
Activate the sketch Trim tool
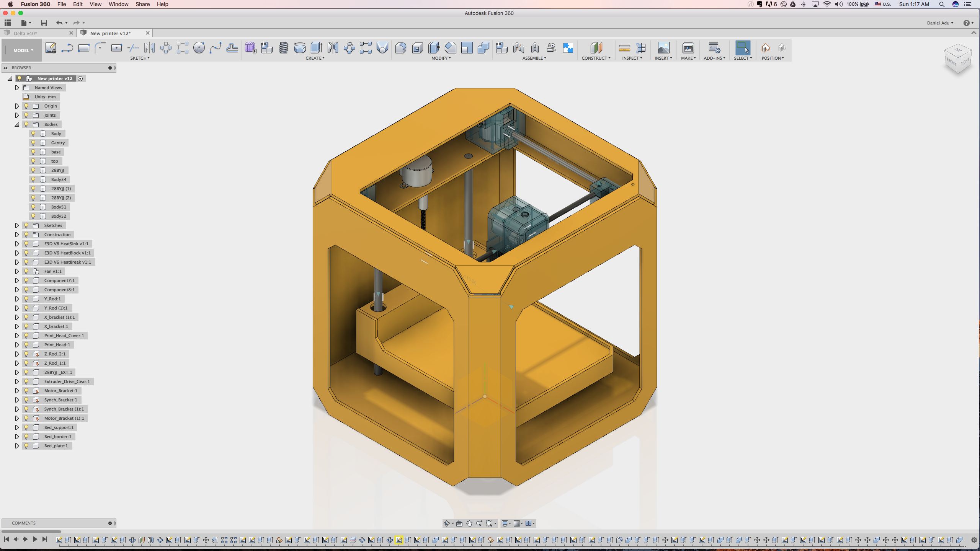click(133, 48)
